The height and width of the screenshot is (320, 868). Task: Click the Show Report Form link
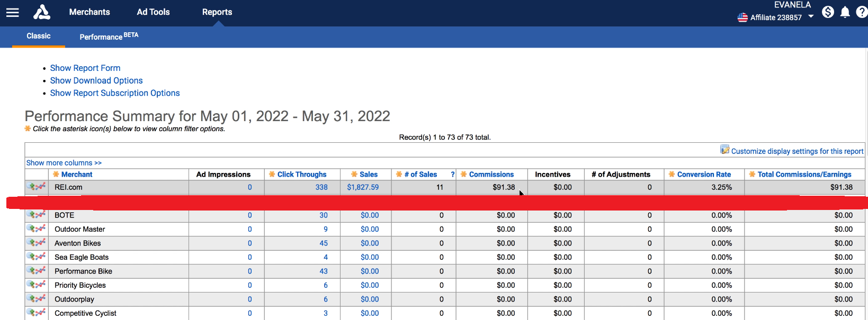tap(85, 68)
